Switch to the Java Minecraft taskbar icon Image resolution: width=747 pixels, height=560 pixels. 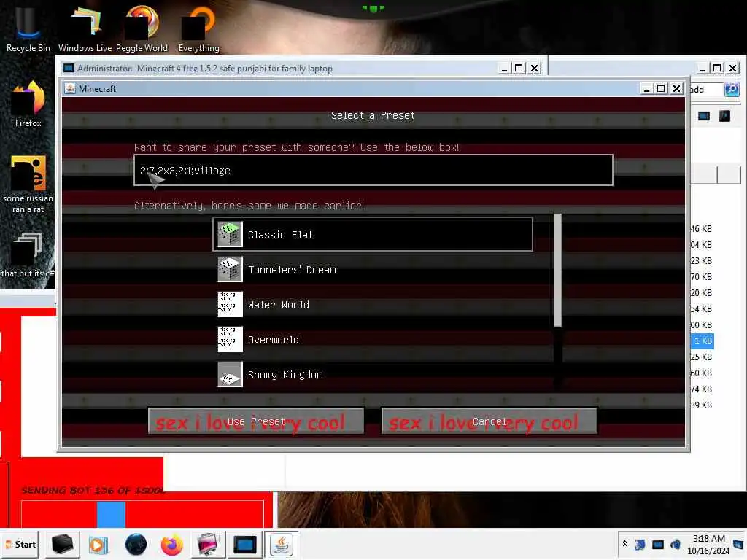pyautogui.click(x=281, y=544)
